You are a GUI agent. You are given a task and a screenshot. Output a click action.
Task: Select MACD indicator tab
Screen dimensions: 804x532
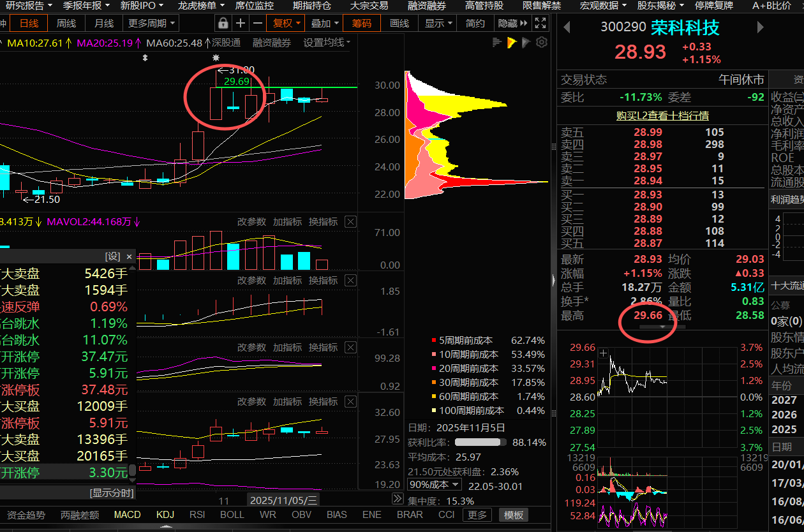coord(128,515)
